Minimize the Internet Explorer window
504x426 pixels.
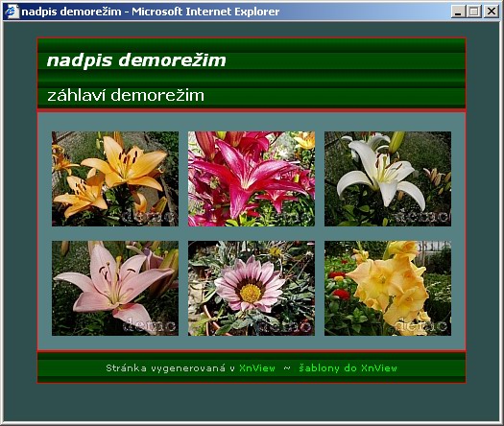click(459, 12)
